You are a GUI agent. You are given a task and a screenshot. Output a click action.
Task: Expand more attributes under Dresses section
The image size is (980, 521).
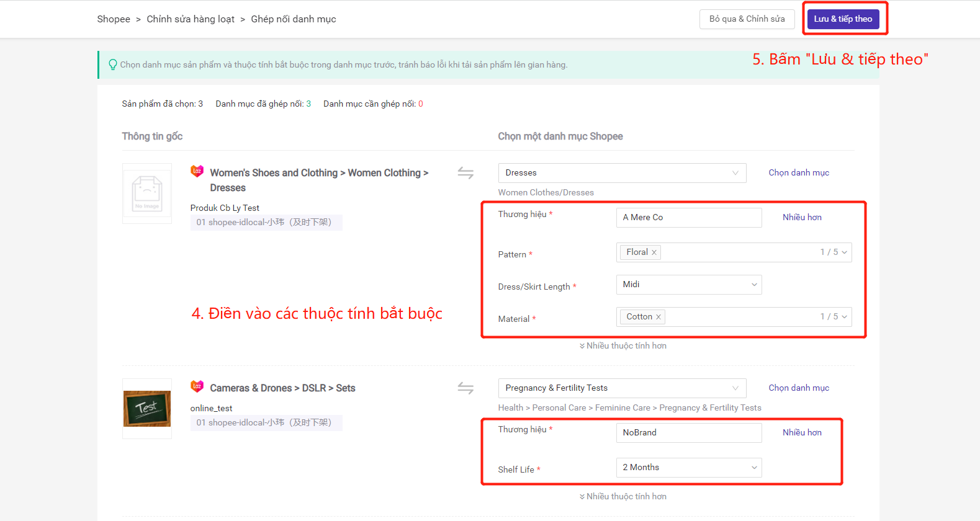point(623,346)
